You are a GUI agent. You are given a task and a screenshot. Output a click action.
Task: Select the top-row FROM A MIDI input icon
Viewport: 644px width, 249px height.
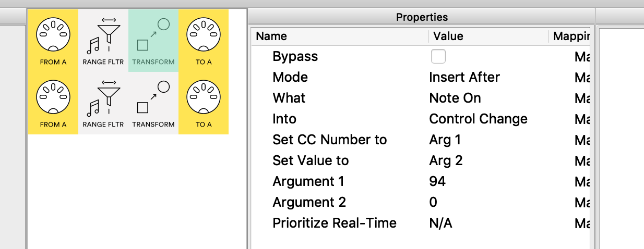(x=53, y=40)
